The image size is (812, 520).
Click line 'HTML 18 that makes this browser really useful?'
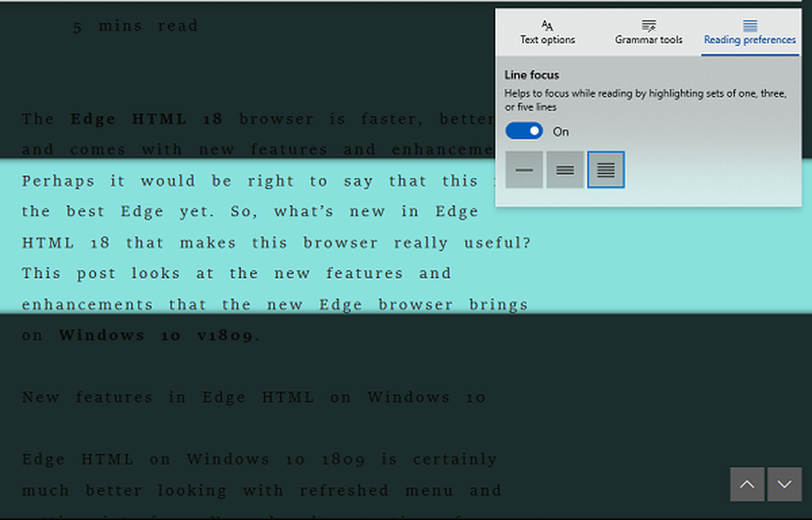pyautogui.click(x=277, y=243)
